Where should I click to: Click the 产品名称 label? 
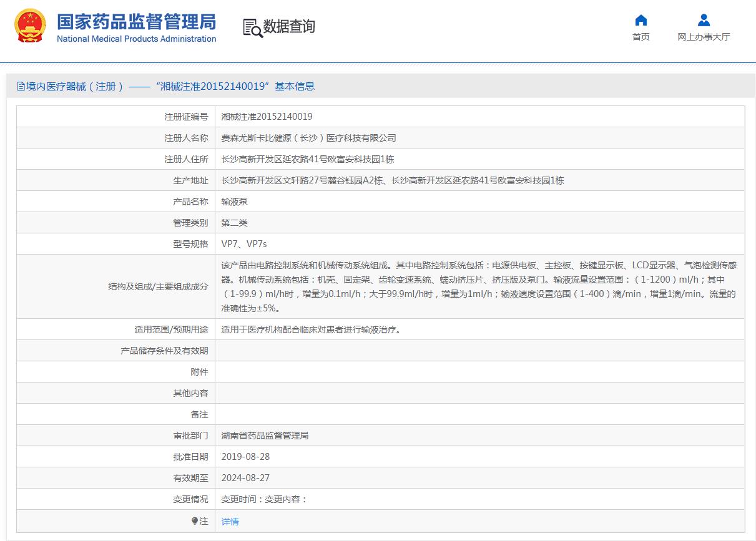pos(190,202)
